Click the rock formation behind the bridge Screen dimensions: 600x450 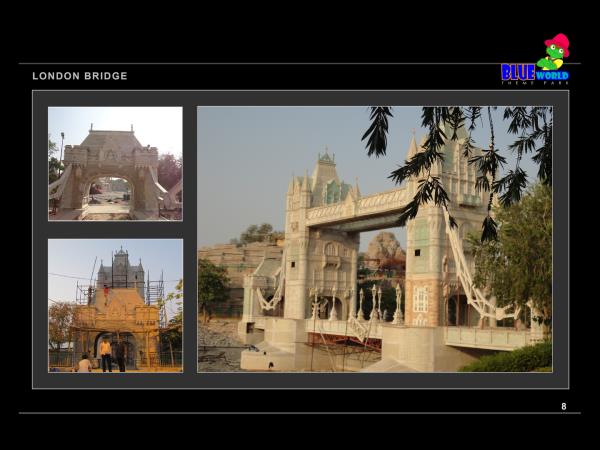coord(383,248)
